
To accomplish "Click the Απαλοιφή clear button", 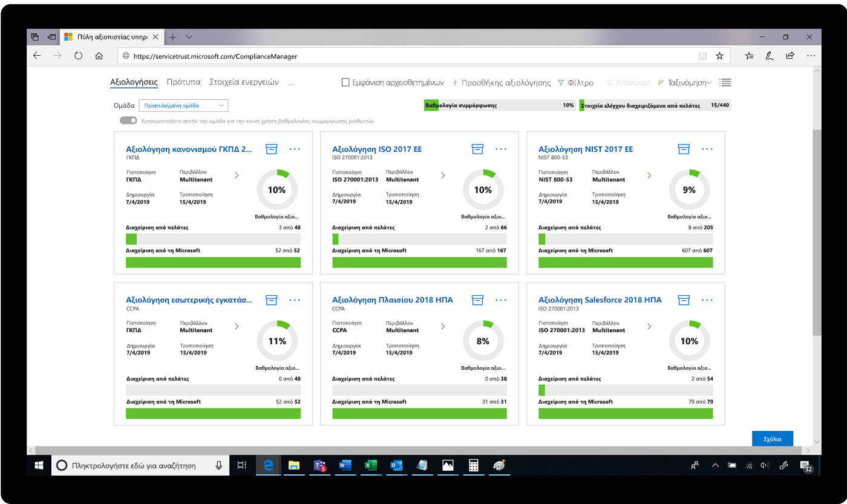I will tap(628, 82).
